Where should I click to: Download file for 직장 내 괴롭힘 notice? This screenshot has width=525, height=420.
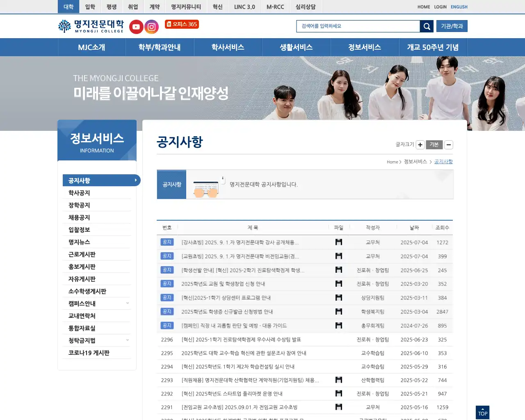339,325
